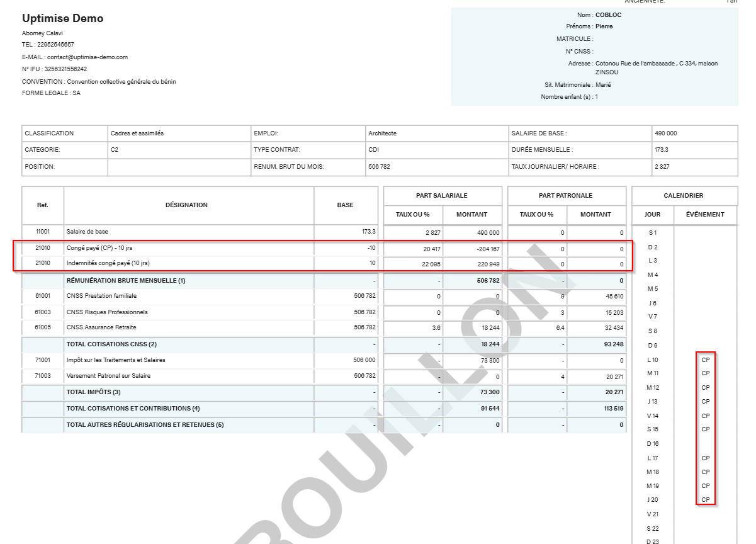The height and width of the screenshot is (544, 756).
Task: Select the email contact@uptimise-demo.com line
Action: click(75, 57)
